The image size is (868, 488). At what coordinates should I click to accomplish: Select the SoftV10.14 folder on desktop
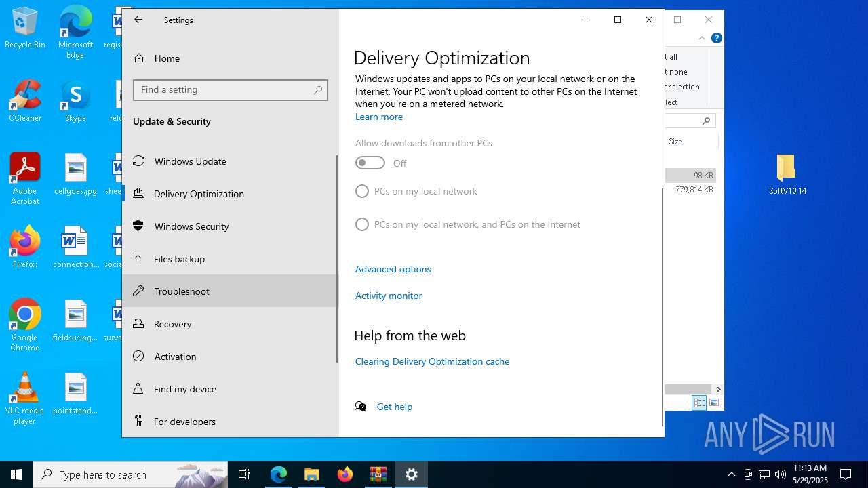787,174
